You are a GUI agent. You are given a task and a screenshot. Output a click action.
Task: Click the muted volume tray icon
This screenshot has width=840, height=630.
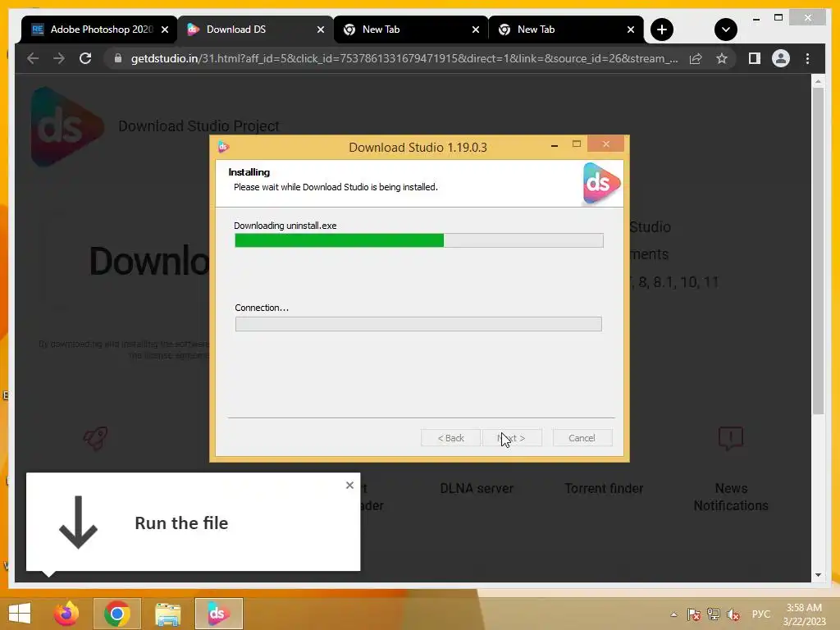point(733,614)
